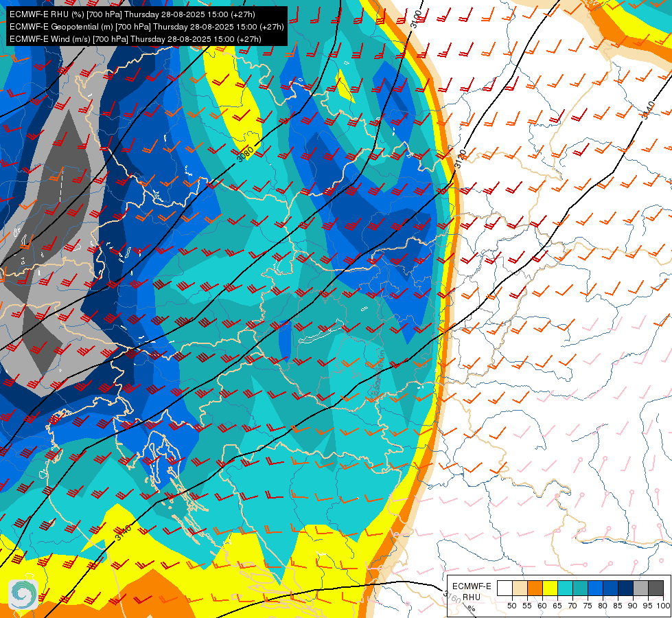This screenshot has width=672, height=618.
Task: Select the orange 55–60 legend swatch
Action: pyautogui.click(x=535, y=588)
